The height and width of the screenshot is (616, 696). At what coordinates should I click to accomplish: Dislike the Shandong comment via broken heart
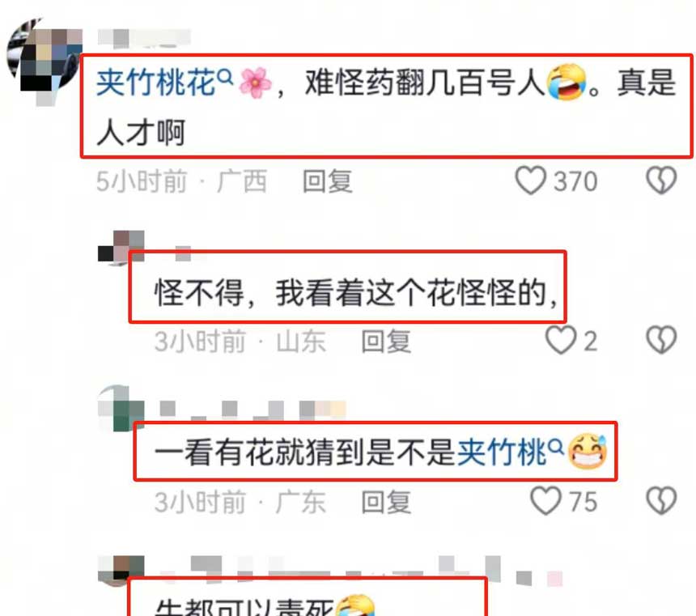(x=661, y=341)
